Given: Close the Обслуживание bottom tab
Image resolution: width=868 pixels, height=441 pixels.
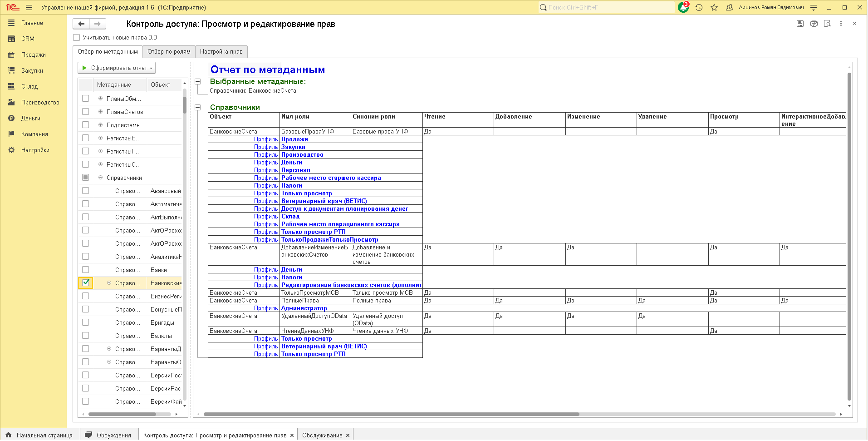Looking at the screenshot, I should [348, 435].
